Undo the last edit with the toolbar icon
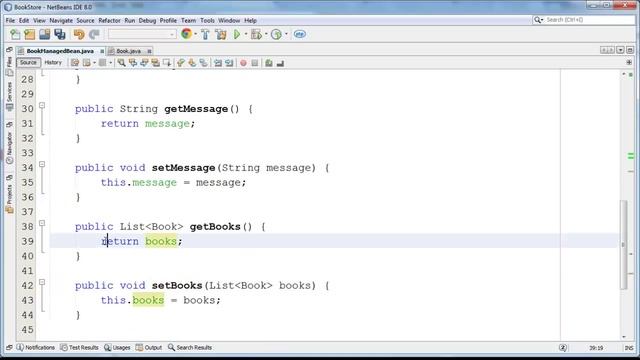Screen dimensions: 640x360 click(79, 34)
